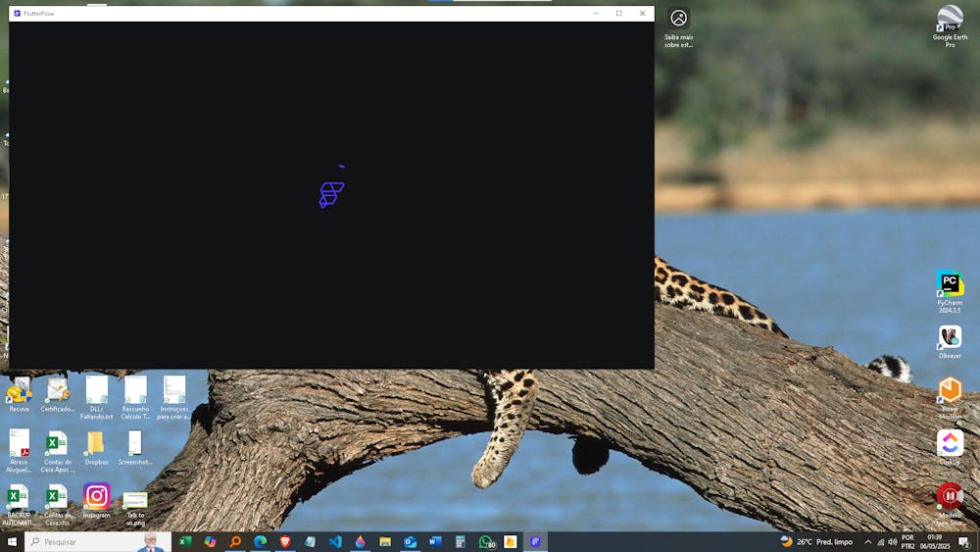
Task: Maximize the FlutterFlow window
Action: [618, 13]
